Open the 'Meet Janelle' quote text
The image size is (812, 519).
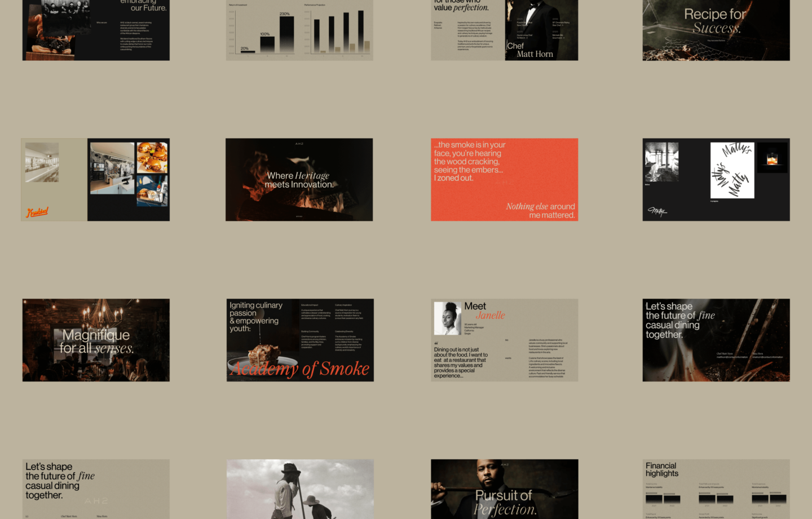[x=461, y=362]
